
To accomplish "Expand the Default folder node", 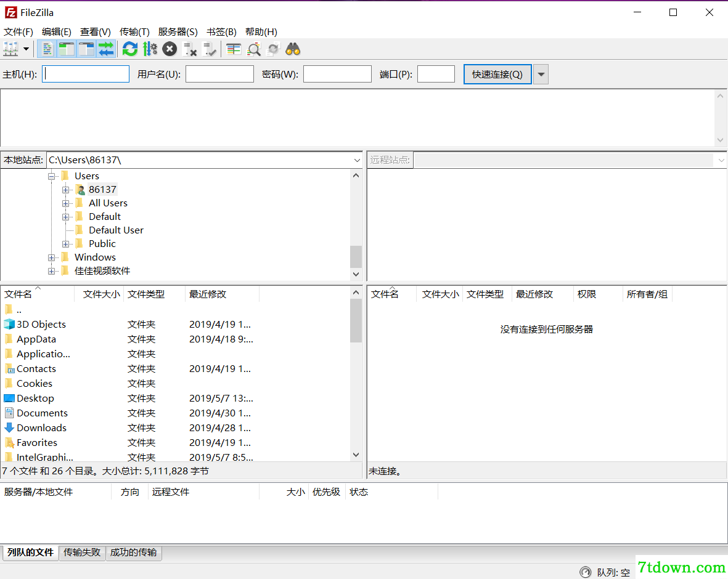I will (65, 217).
